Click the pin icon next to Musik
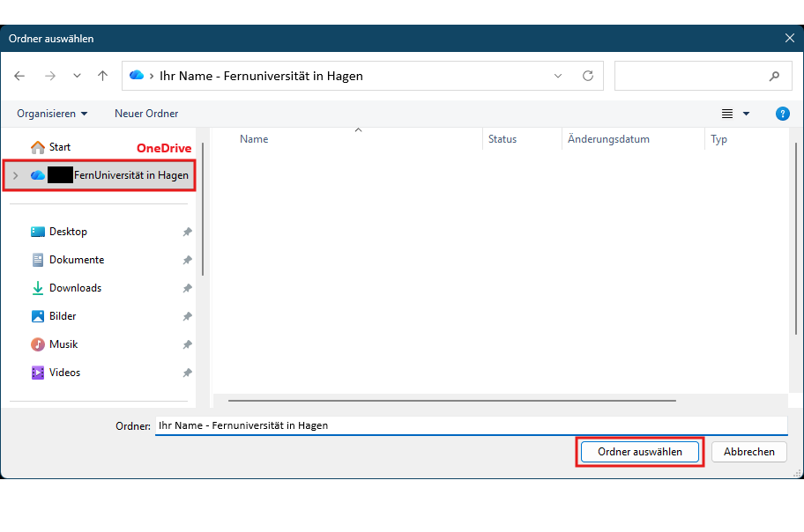Viewport: 804px width, 532px height. click(x=187, y=345)
